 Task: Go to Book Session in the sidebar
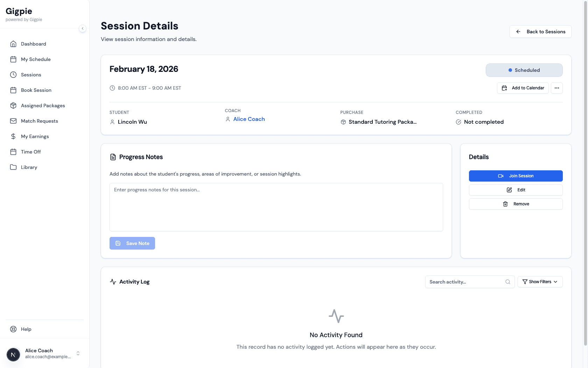pyautogui.click(x=36, y=90)
